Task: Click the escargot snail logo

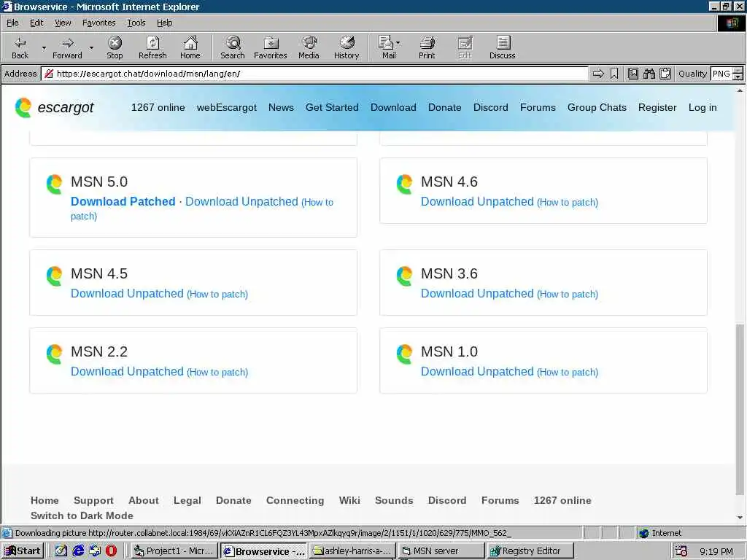Action: tap(23, 108)
